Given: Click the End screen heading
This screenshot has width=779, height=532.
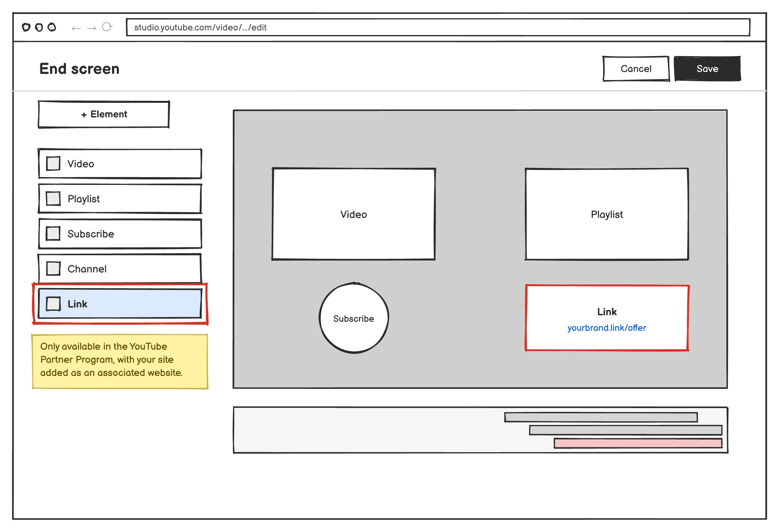Looking at the screenshot, I should pos(80,69).
